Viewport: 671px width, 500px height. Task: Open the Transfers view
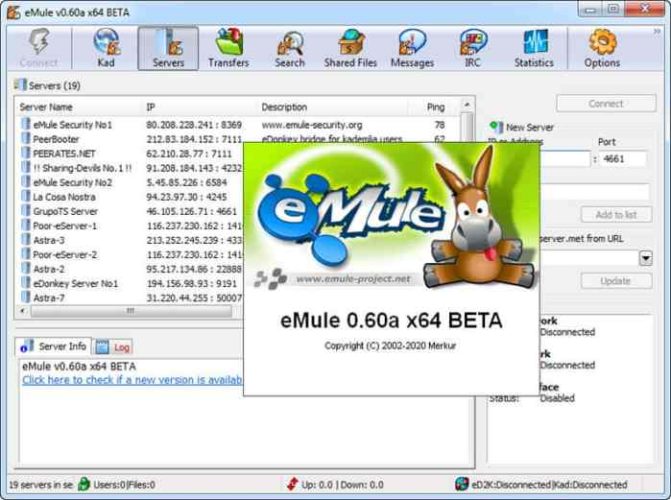coord(229,48)
